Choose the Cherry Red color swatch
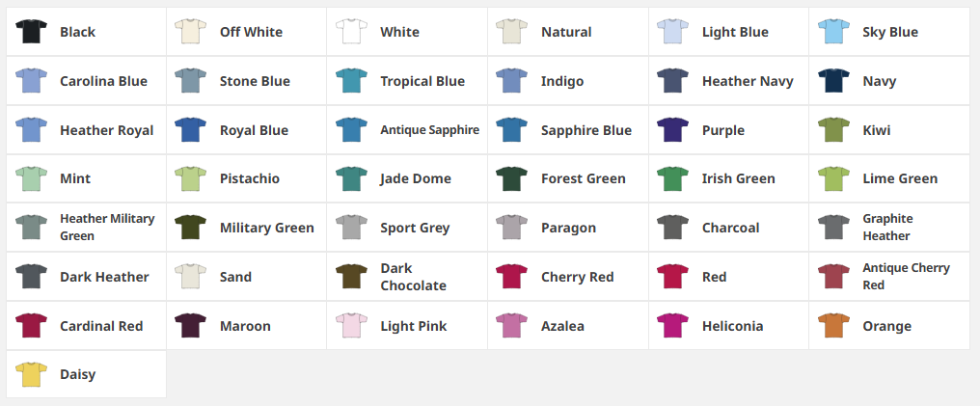This screenshot has height=406, width=980. [512, 277]
